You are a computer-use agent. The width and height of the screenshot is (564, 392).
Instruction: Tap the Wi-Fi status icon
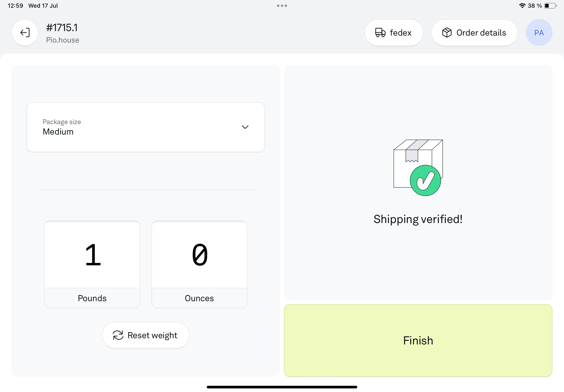[x=522, y=6]
